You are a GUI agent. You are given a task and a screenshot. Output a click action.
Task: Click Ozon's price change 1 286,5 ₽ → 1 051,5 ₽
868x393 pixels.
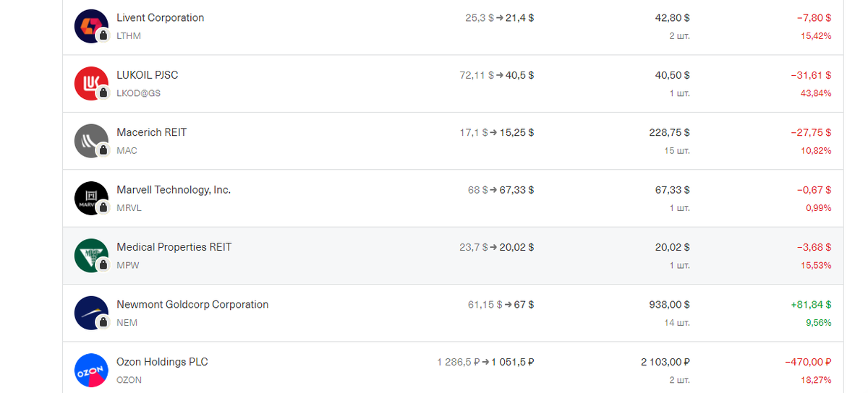point(485,362)
